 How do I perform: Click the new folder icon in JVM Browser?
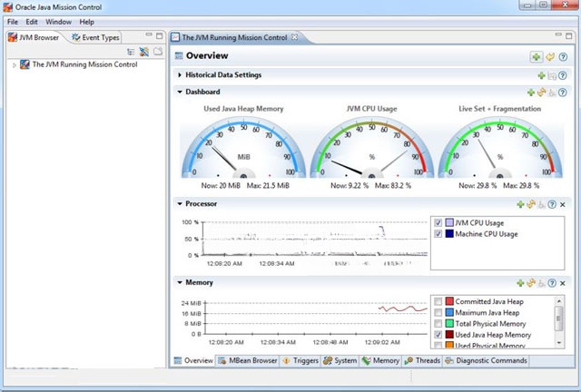[x=158, y=52]
